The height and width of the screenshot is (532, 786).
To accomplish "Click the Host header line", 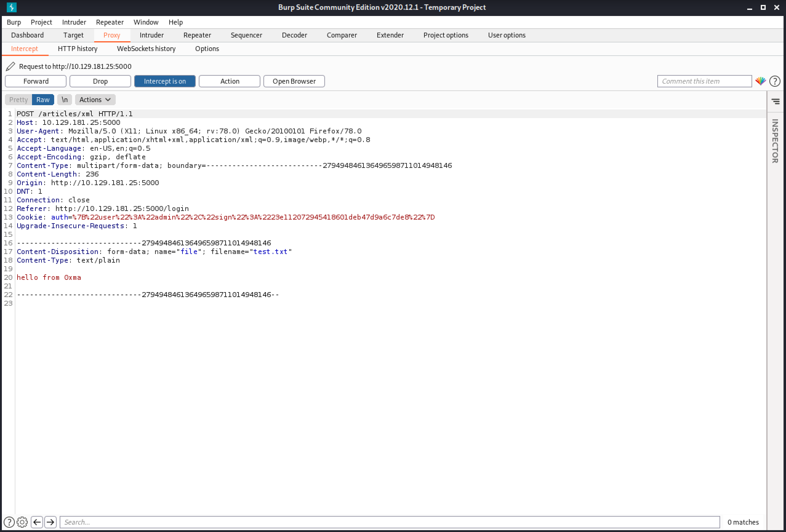I will (x=69, y=122).
